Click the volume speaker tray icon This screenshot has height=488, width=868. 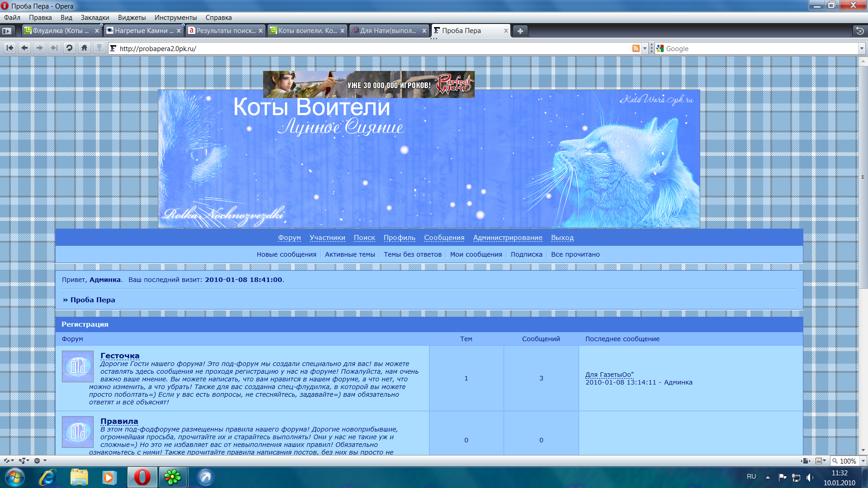(809, 477)
